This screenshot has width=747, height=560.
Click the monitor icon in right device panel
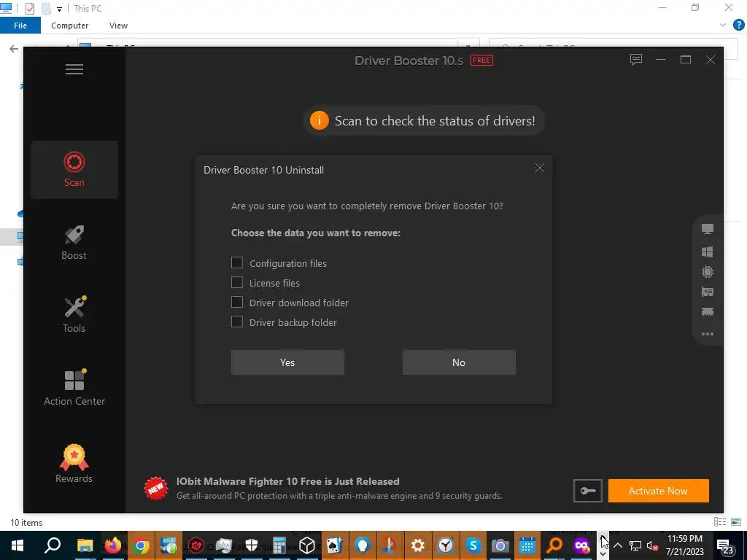click(708, 229)
